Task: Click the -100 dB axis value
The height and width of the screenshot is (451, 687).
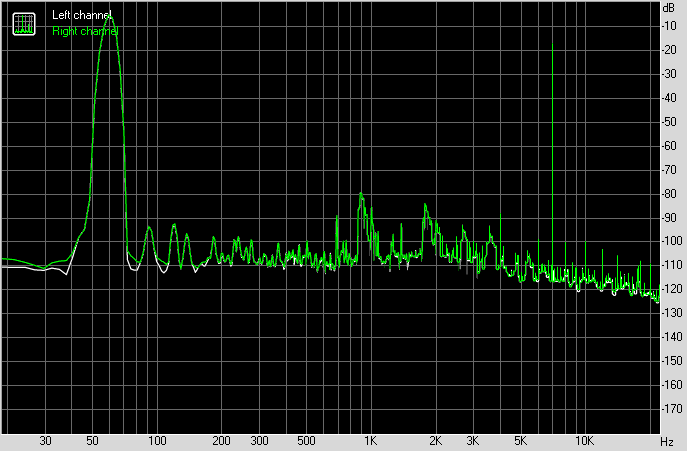Action: (x=671, y=241)
